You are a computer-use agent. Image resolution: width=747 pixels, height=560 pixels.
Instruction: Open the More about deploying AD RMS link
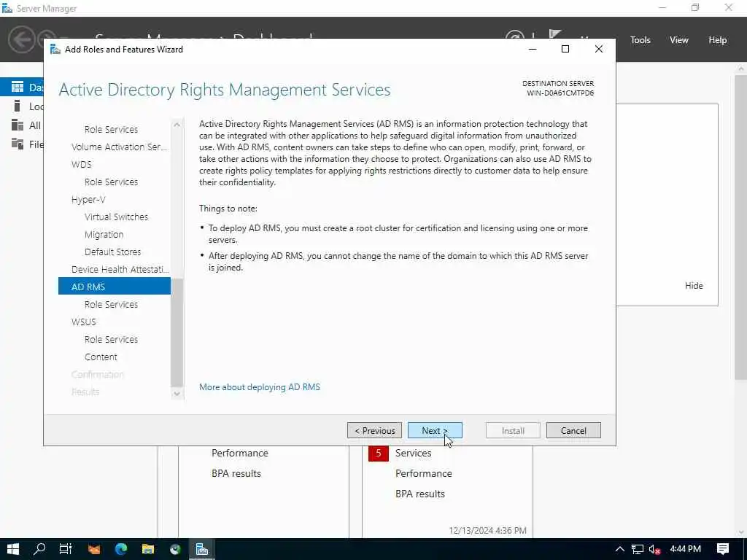pos(260,387)
